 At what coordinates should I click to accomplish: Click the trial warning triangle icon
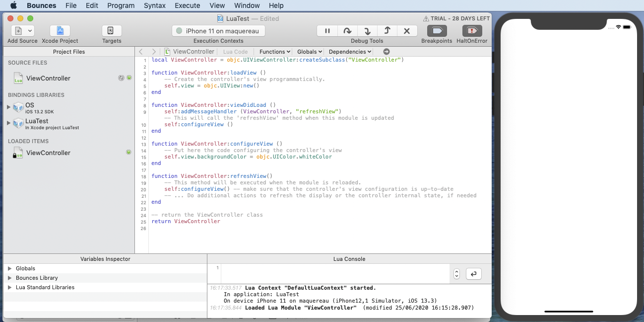point(426,18)
